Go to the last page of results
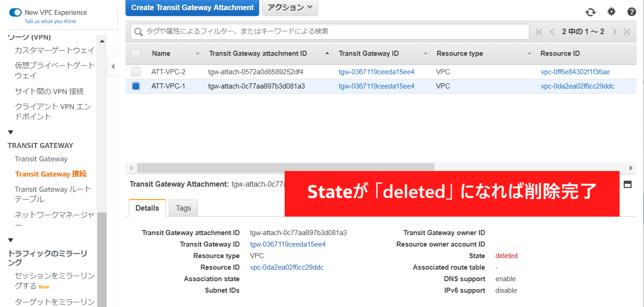This screenshot has width=644, height=307. coord(626,32)
